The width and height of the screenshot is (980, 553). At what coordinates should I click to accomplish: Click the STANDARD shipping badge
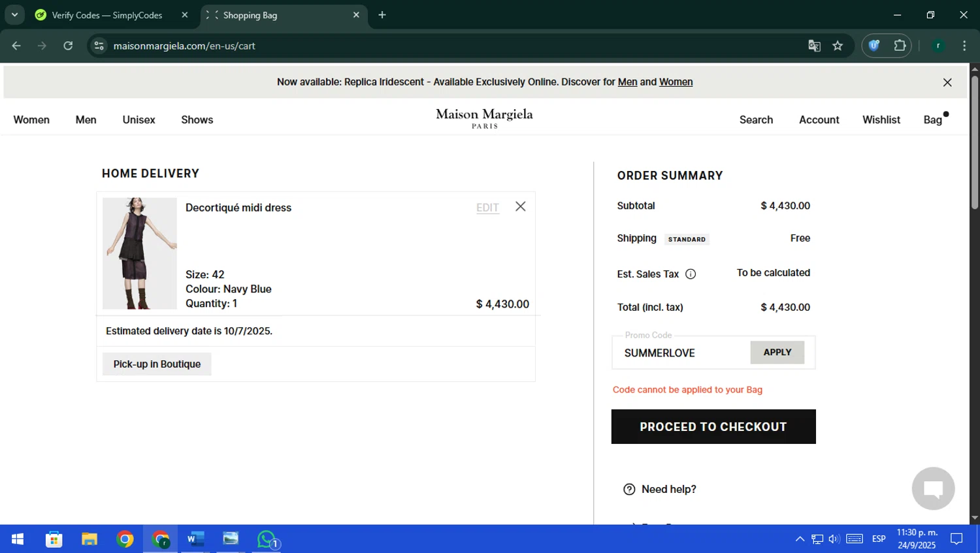[x=687, y=240]
